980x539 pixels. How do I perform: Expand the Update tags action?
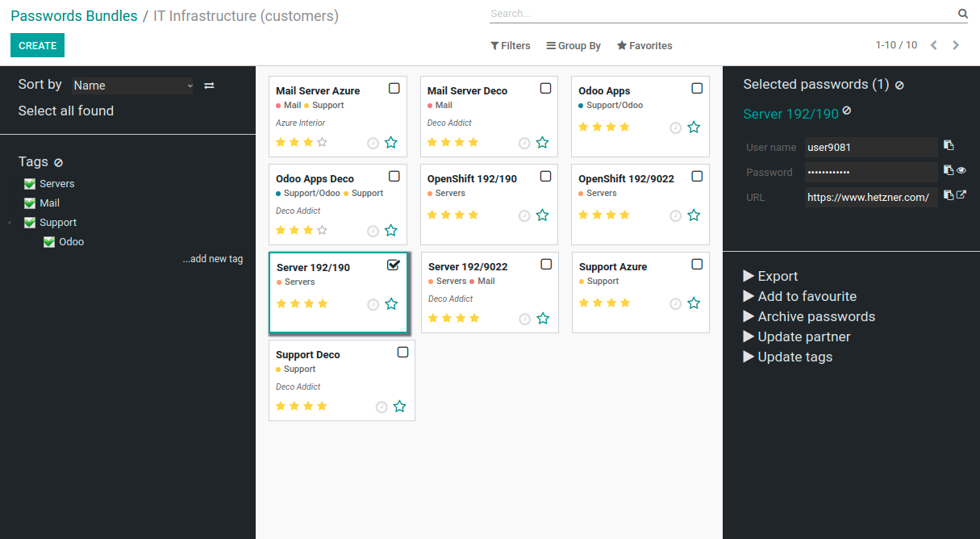(x=787, y=357)
